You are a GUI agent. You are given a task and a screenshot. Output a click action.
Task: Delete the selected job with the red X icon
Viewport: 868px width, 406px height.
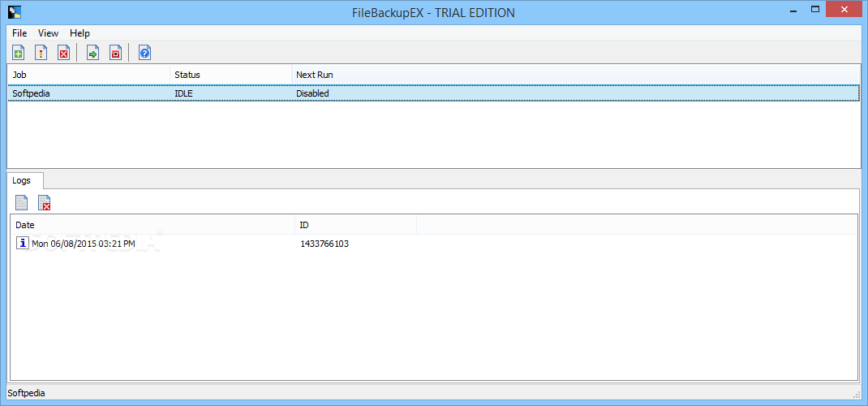(63, 53)
